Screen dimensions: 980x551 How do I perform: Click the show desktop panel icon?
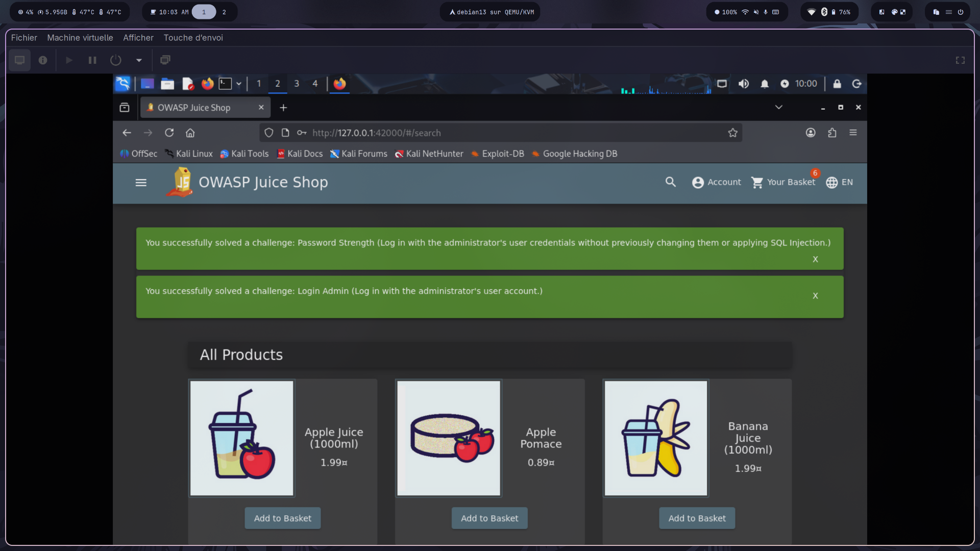click(x=147, y=84)
